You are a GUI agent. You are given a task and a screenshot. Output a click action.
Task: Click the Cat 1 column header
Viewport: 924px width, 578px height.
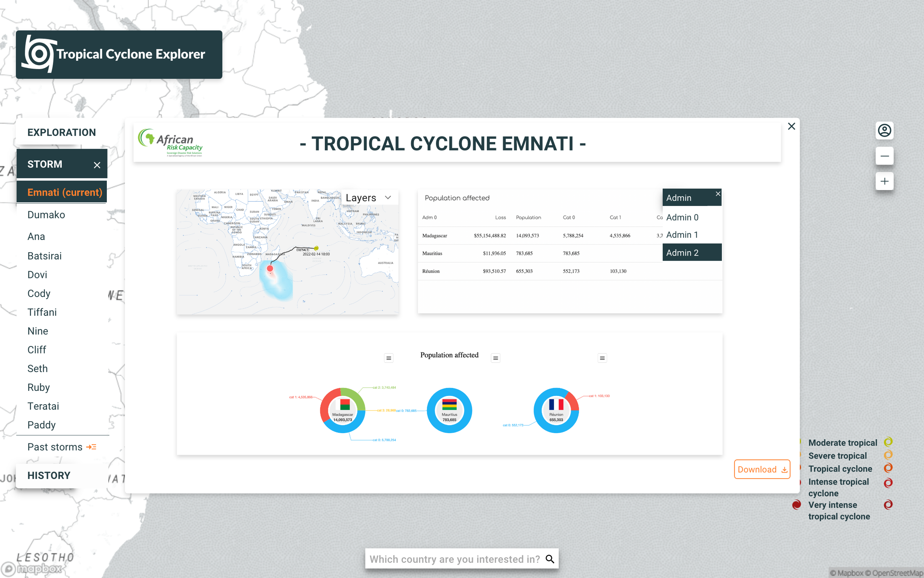(x=615, y=217)
